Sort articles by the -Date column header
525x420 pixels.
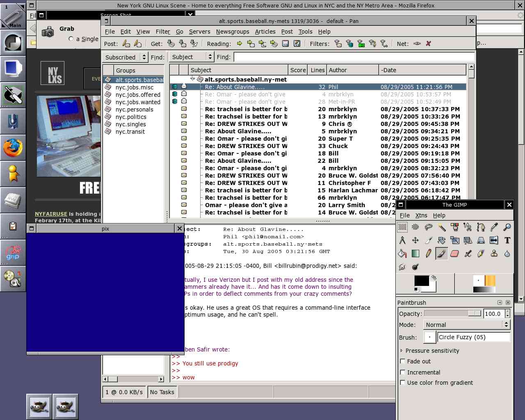coord(422,70)
